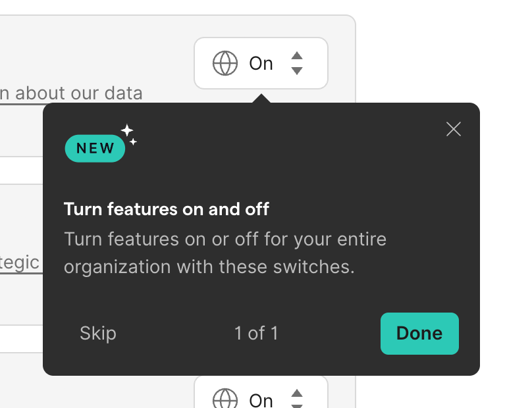Click the globe icon on the top feature switch
This screenshot has height=408, width=532.
coord(226,63)
